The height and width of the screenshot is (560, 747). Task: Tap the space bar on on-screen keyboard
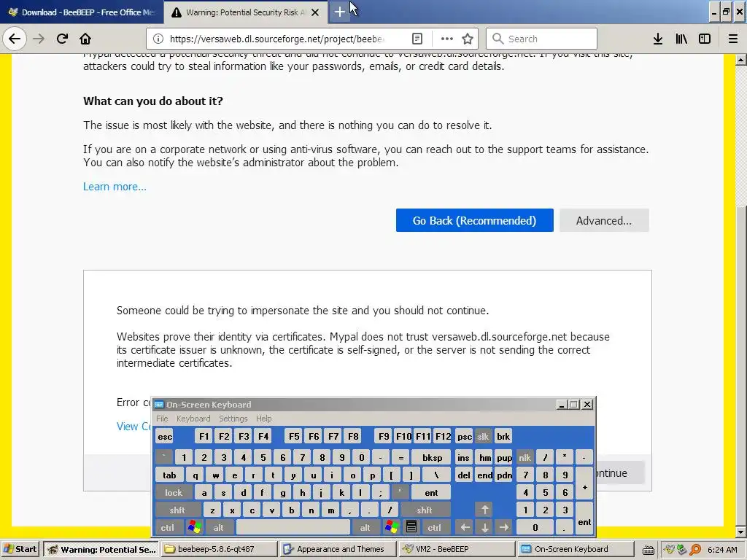click(x=293, y=528)
